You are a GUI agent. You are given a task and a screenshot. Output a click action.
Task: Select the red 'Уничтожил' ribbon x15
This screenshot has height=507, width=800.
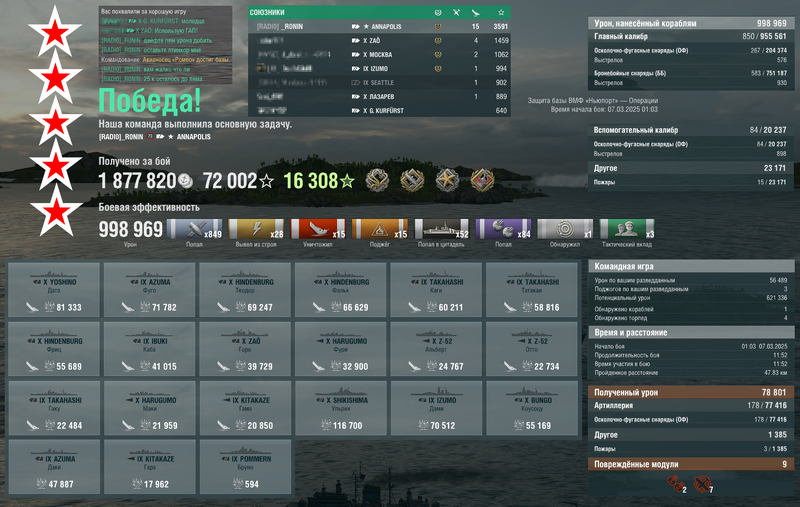[318, 229]
